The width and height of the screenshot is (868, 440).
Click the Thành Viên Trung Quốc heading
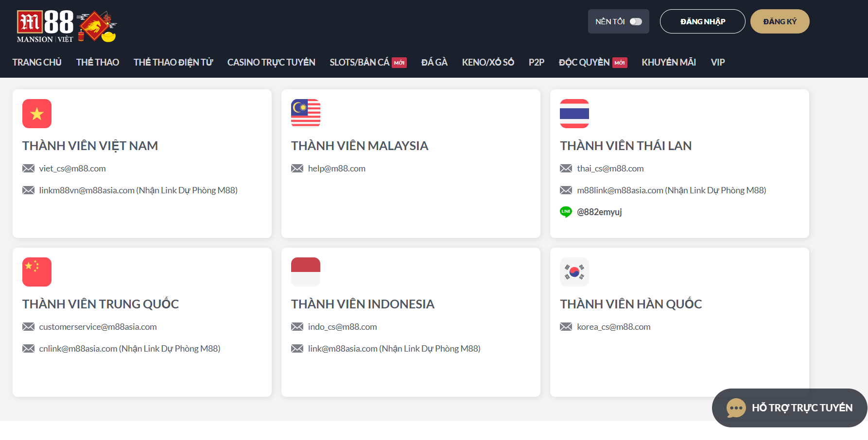pyautogui.click(x=101, y=304)
